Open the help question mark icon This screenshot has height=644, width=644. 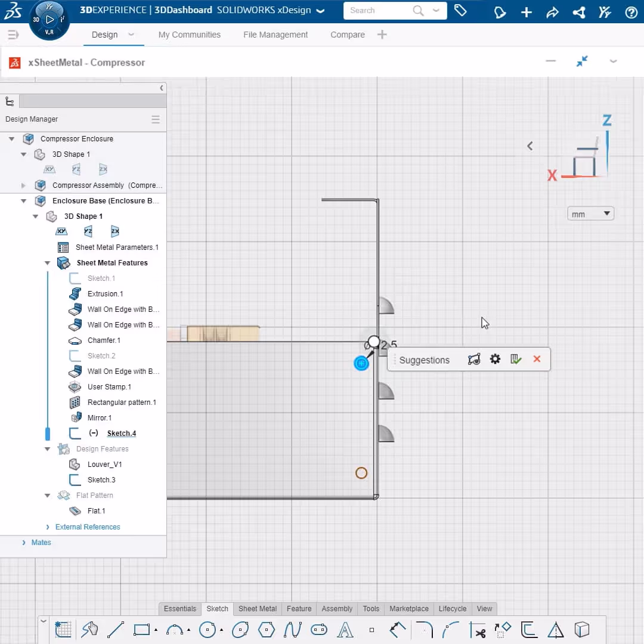point(631,13)
